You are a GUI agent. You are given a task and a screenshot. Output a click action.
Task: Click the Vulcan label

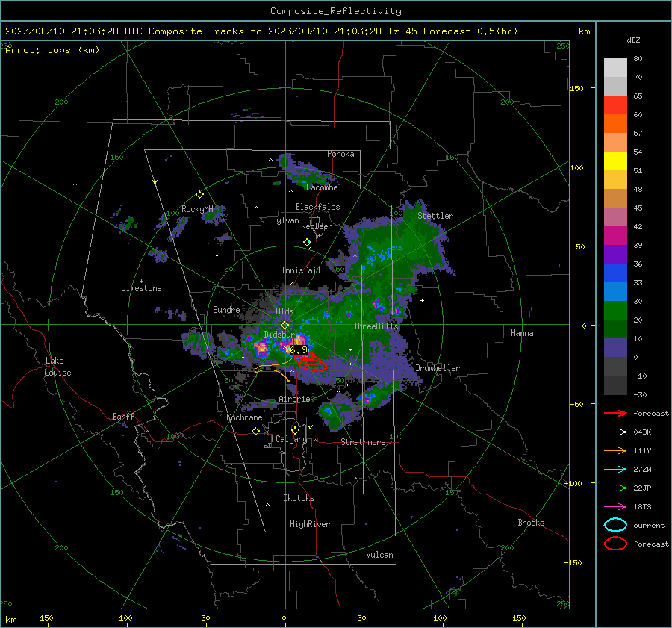click(379, 555)
